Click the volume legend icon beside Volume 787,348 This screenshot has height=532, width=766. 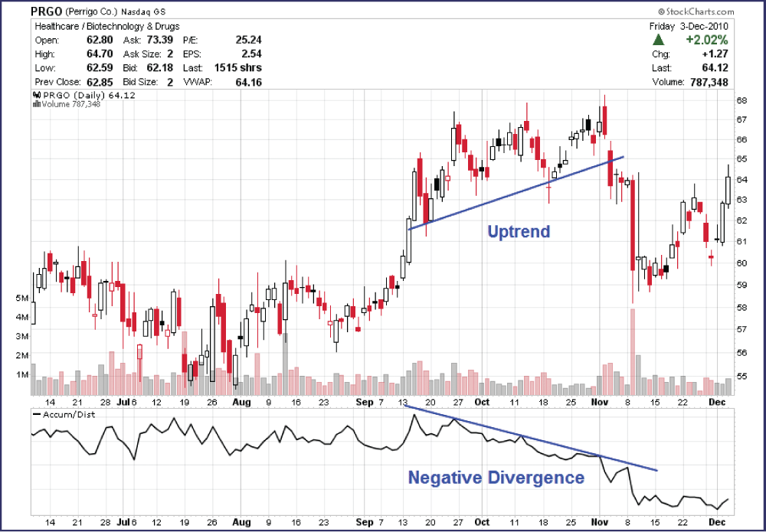click(x=35, y=104)
